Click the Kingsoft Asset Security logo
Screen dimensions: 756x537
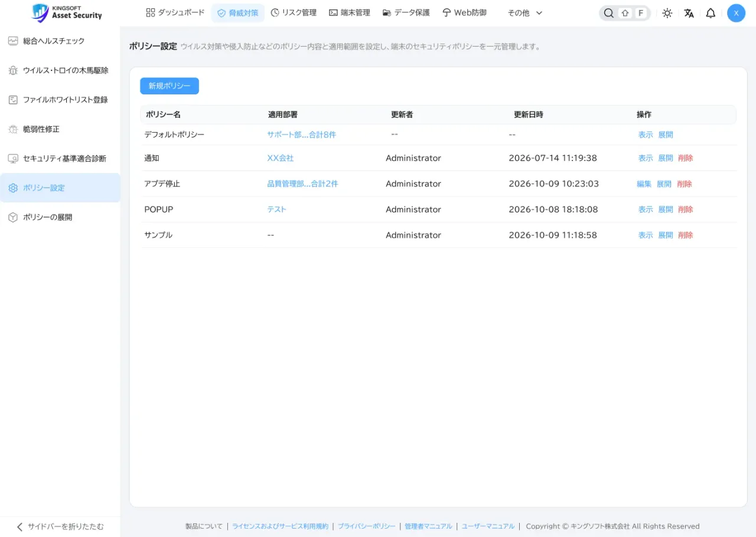point(67,12)
